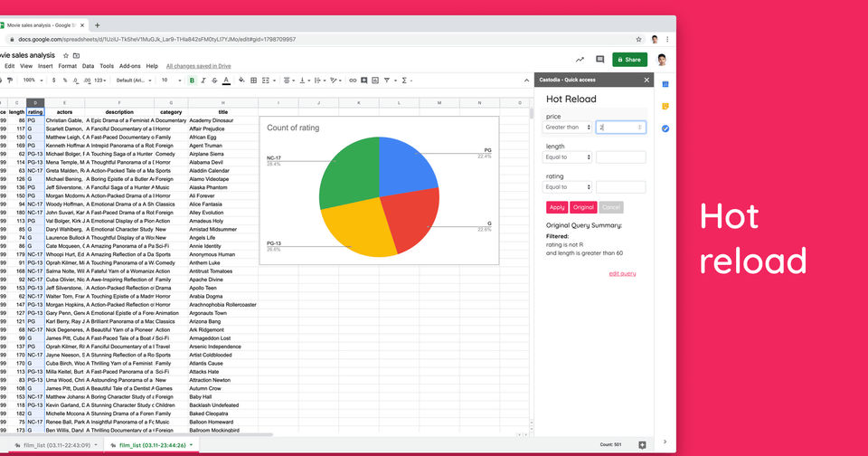Viewport: 868px width, 456px height.
Task: Open the comment history icon
Action: coord(599,60)
